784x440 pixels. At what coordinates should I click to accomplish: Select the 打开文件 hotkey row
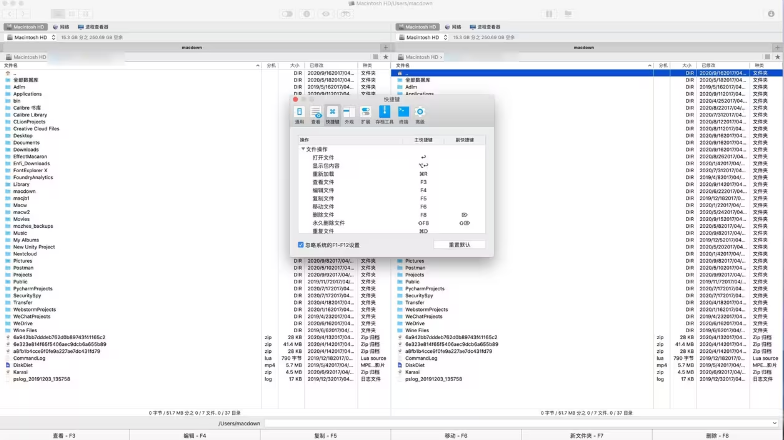click(392, 158)
